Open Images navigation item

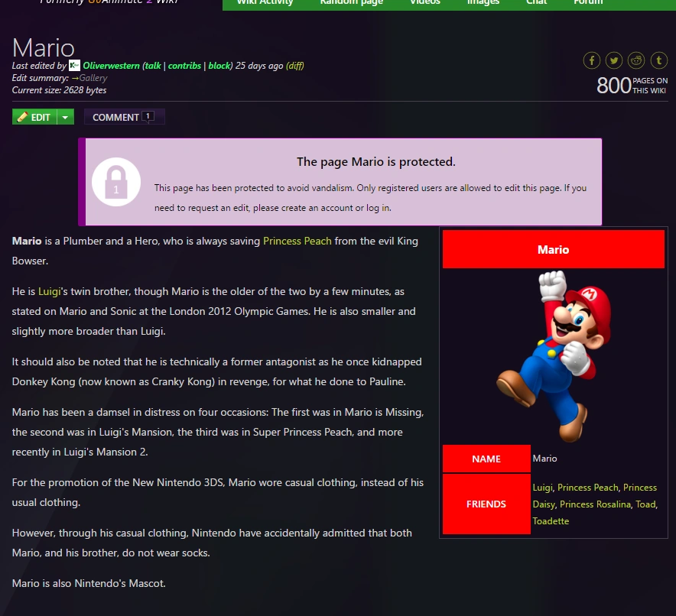(x=483, y=2)
